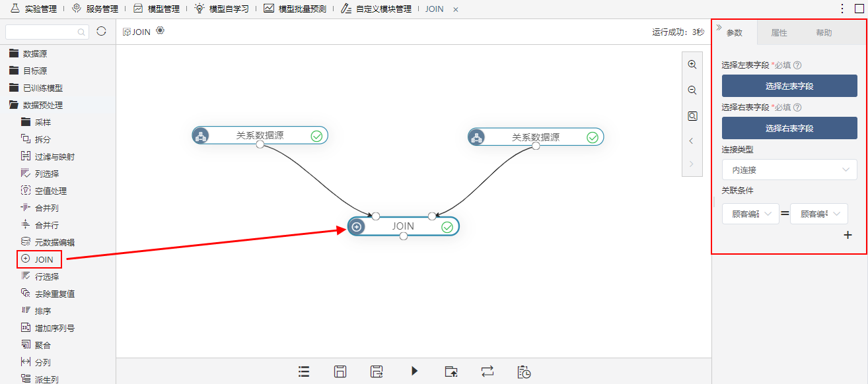Expand the 已训练模型 folder
The height and width of the screenshot is (384, 868).
pos(14,88)
